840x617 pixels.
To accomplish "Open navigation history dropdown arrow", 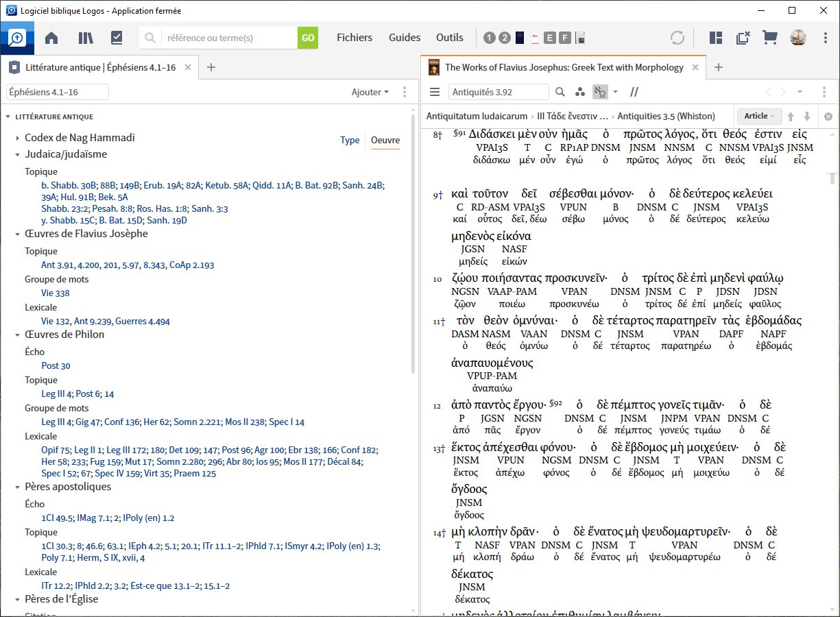I will click(x=800, y=92).
